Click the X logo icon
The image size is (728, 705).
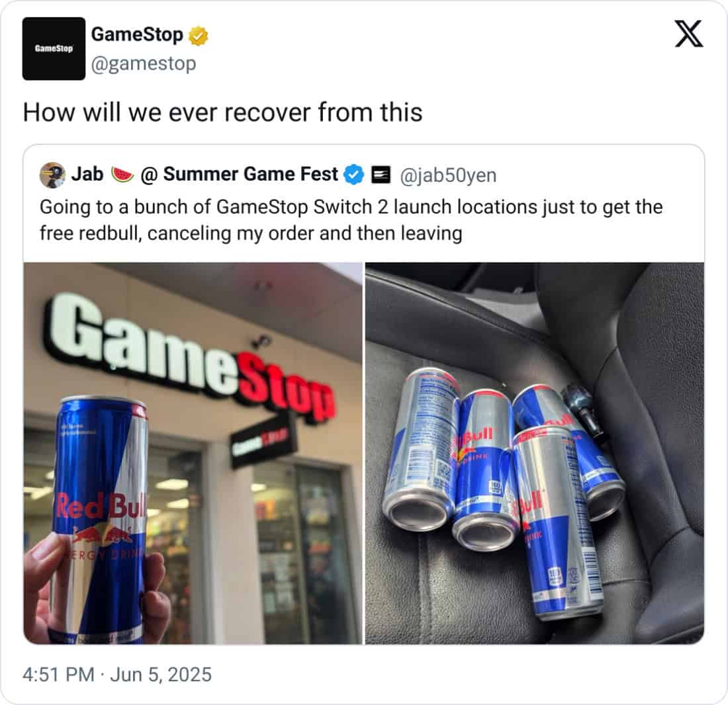689,34
